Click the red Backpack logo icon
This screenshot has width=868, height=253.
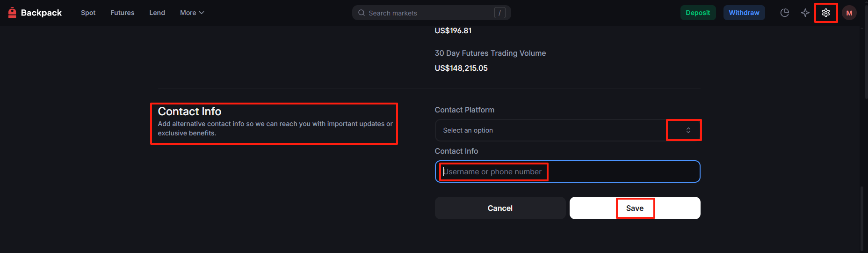click(12, 13)
